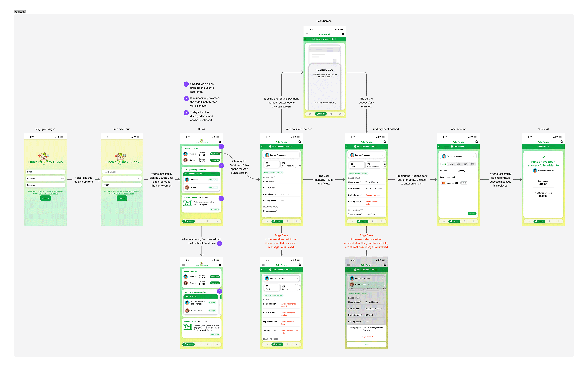Toggle eye icon in empty Password field
Screen dimensions: 588x371
coord(62,178)
